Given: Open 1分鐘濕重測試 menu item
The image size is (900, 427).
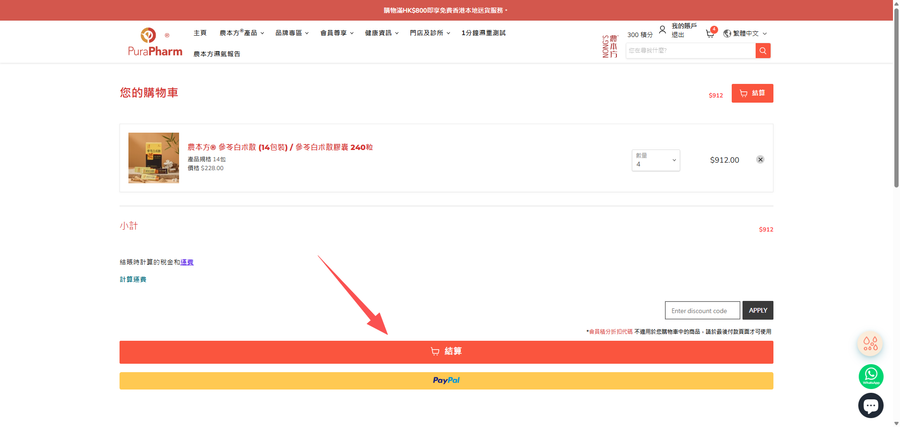Looking at the screenshot, I should 483,33.
